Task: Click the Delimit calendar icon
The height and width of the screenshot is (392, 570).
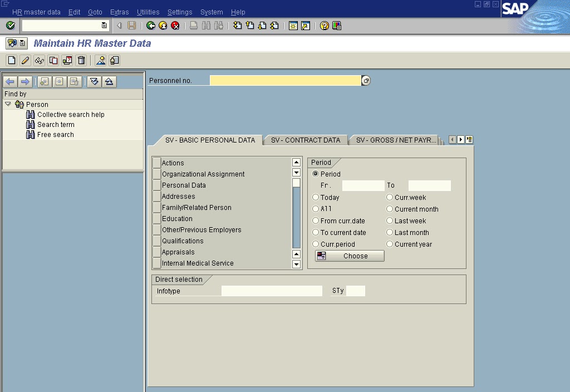Action: [66, 60]
